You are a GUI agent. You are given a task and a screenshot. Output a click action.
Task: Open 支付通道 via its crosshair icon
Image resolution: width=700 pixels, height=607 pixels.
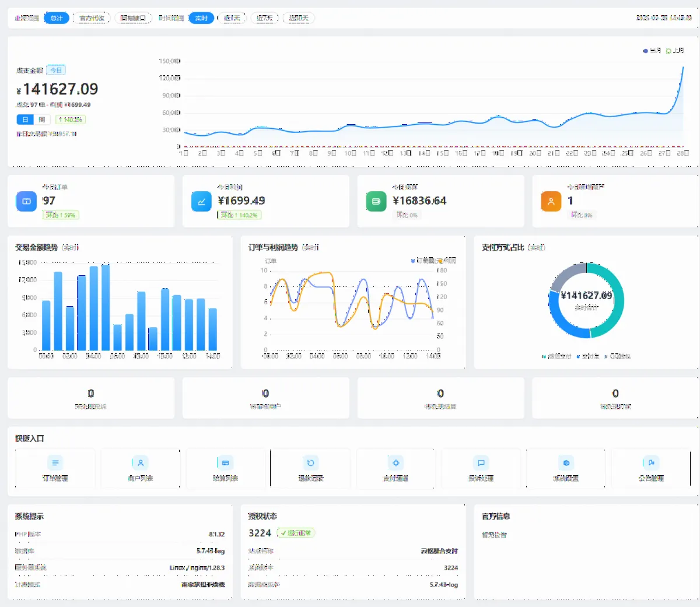click(396, 463)
